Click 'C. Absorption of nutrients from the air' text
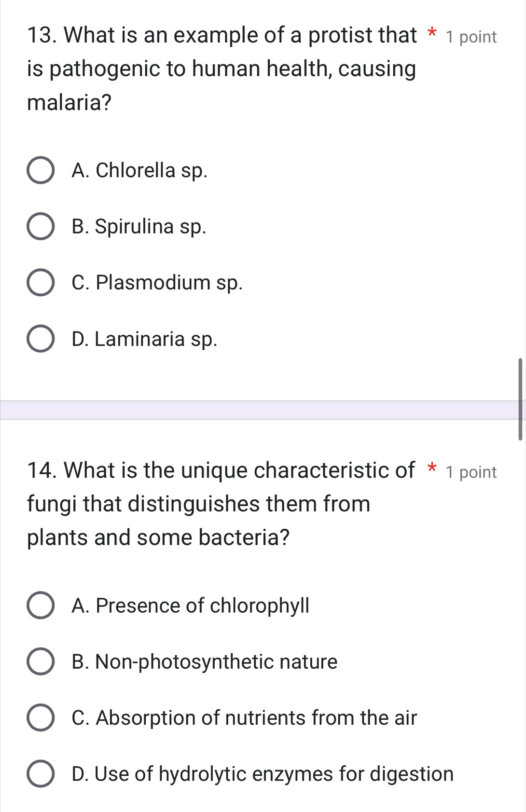Viewport: 526px width, 812px height. click(244, 718)
